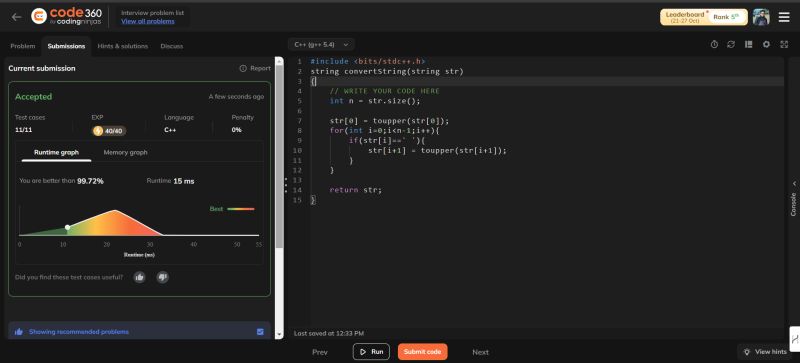Screen dimensions: 800x363
Task: Open the Code360 logo home link
Action: [66, 16]
